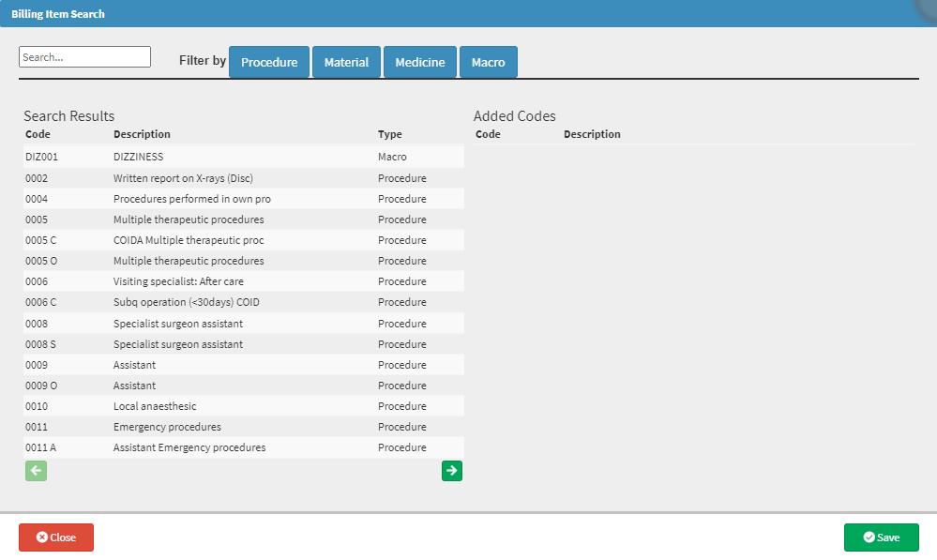Filter results by Procedure
The image size is (937, 560).
pos(269,63)
